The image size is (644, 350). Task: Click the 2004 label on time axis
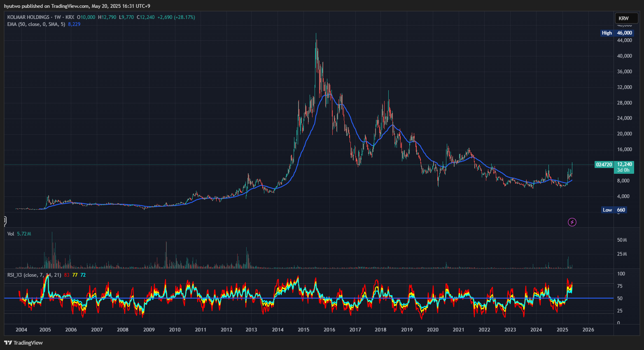click(21, 330)
